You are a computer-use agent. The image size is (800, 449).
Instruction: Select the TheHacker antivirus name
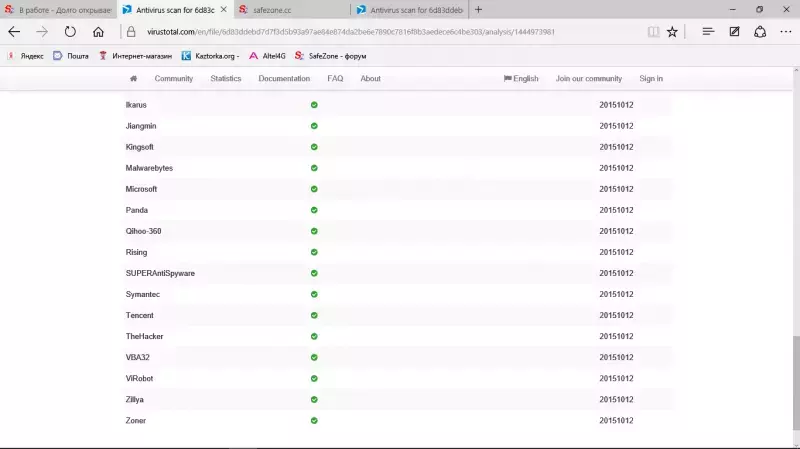pyautogui.click(x=144, y=336)
